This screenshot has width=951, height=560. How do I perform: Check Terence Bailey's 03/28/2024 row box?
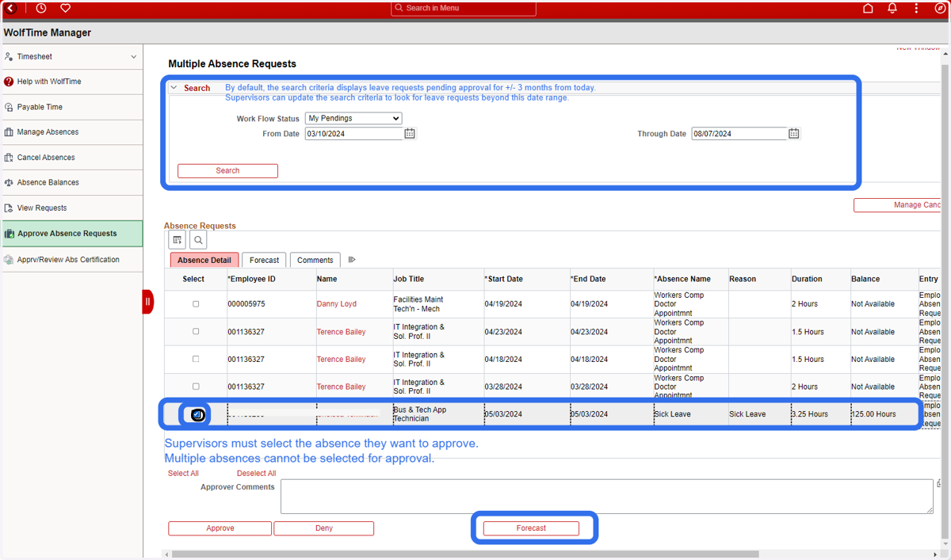[196, 387]
